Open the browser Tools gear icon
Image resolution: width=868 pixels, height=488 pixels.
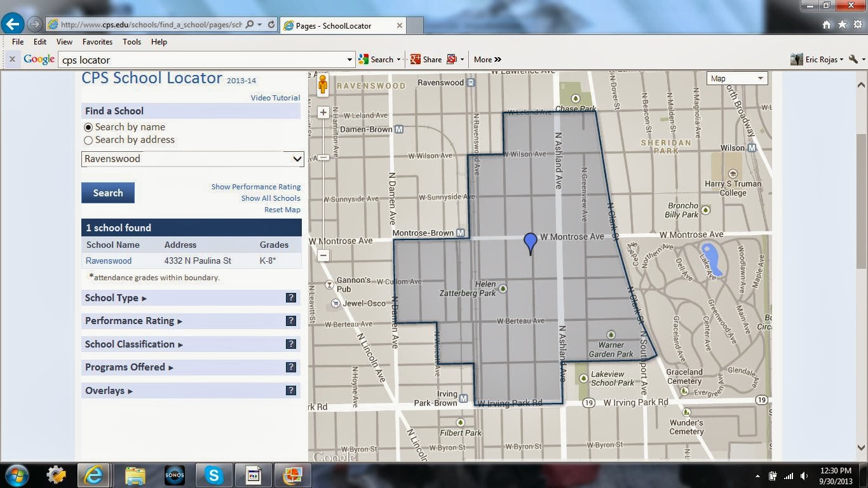pyautogui.click(x=857, y=25)
